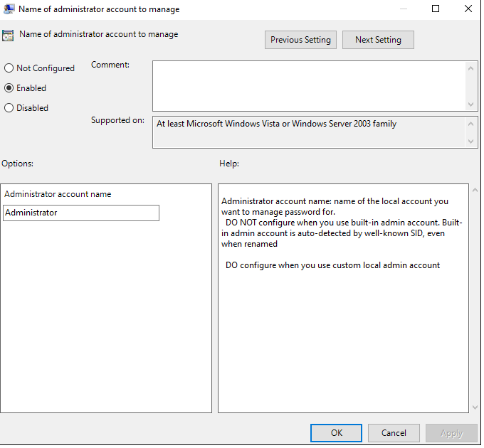Click the Comment box scroll down arrow
The width and height of the screenshot is (484, 448).
point(471,105)
